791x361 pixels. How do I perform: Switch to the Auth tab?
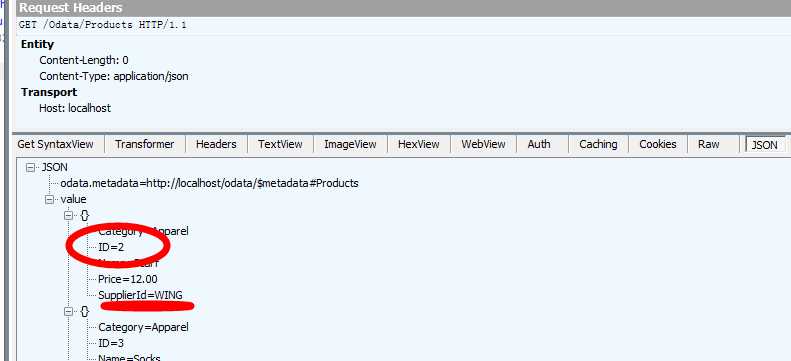539,144
